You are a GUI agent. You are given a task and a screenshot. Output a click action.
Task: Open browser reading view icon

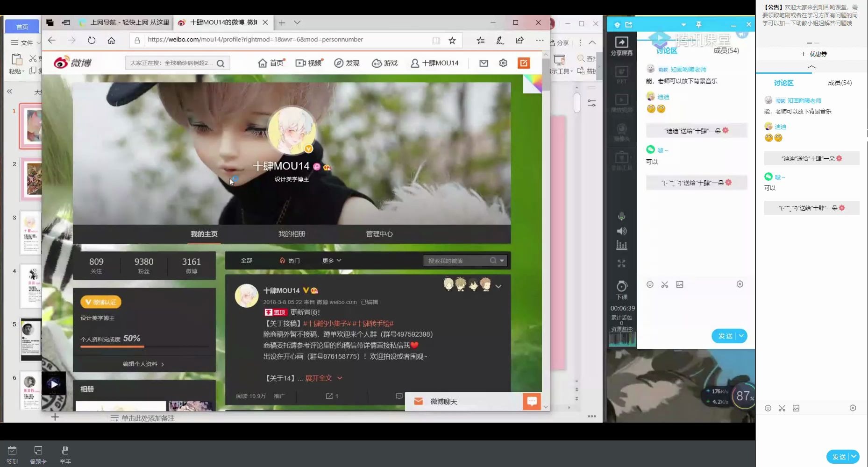[436, 41]
